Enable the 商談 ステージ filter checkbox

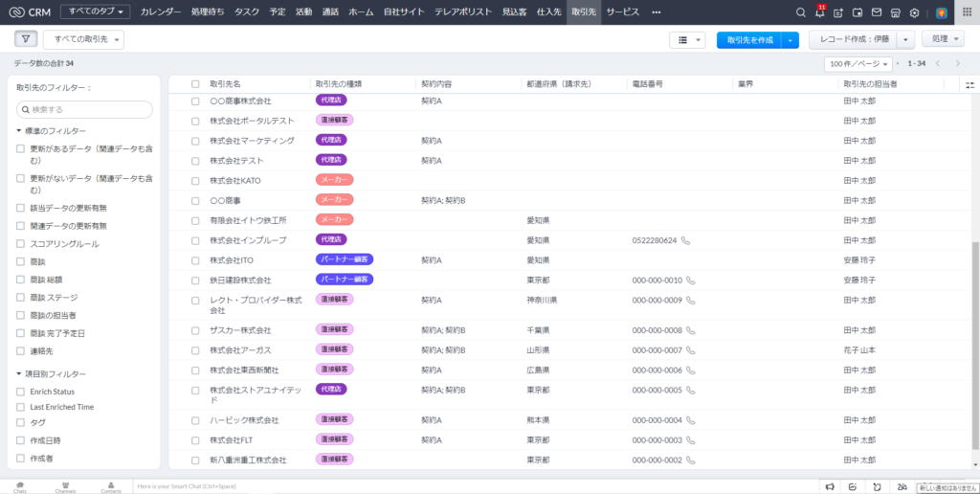click(21, 298)
